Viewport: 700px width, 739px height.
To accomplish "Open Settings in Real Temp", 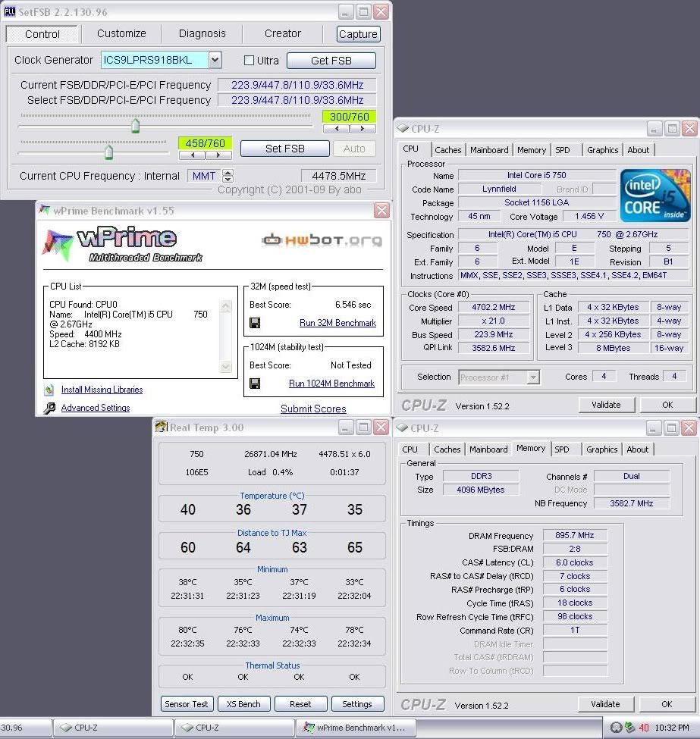I will click(x=357, y=704).
